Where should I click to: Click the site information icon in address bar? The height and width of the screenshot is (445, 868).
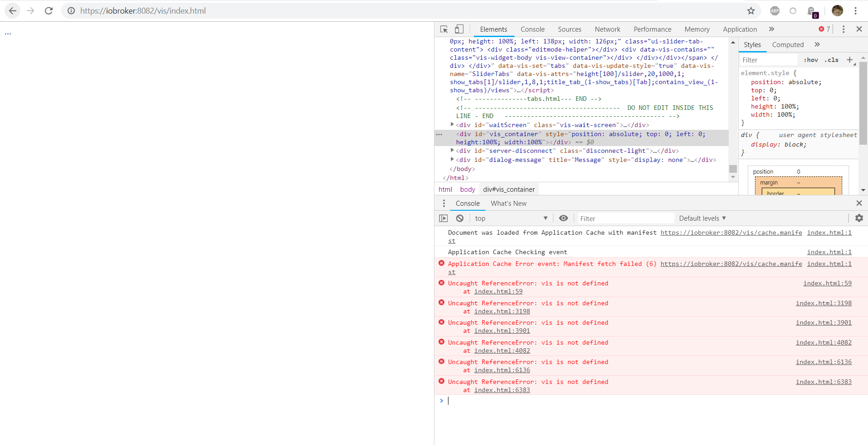71,11
